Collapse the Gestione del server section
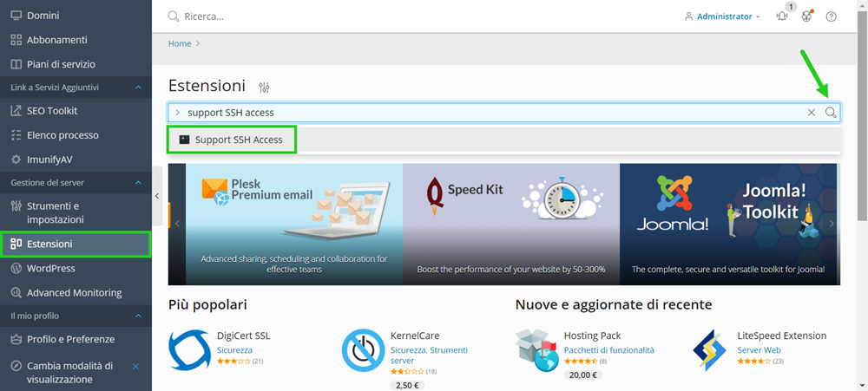 138,183
